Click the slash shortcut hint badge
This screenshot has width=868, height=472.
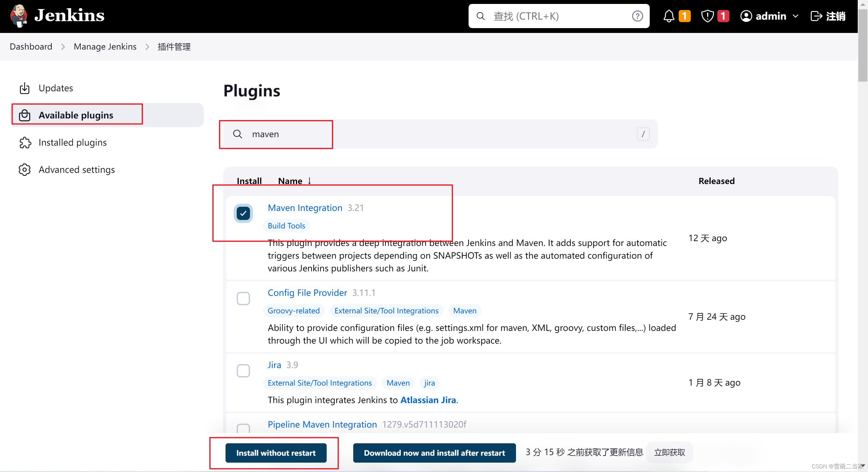tap(643, 134)
